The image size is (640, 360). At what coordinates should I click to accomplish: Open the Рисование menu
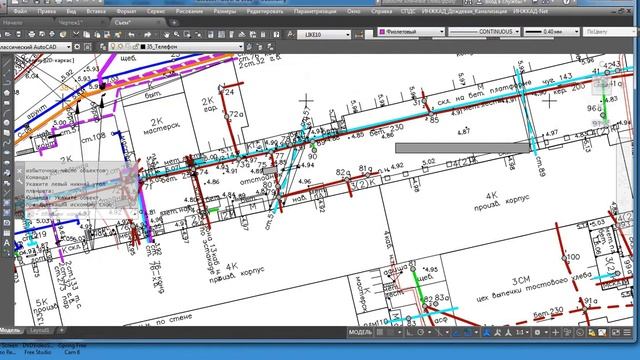point(189,11)
